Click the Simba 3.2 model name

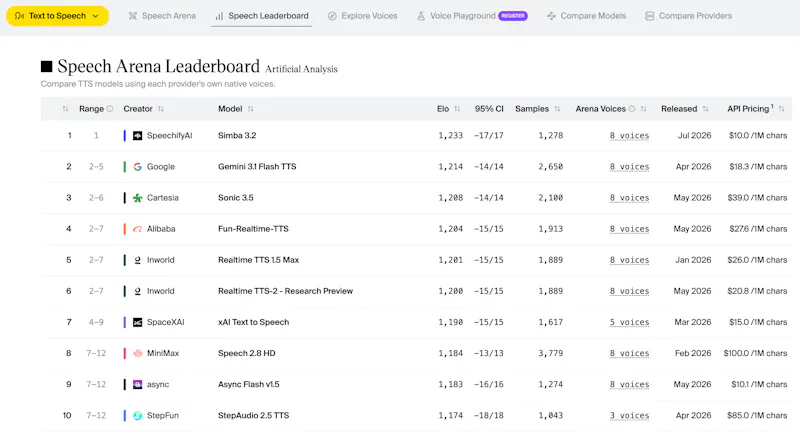[x=237, y=136]
